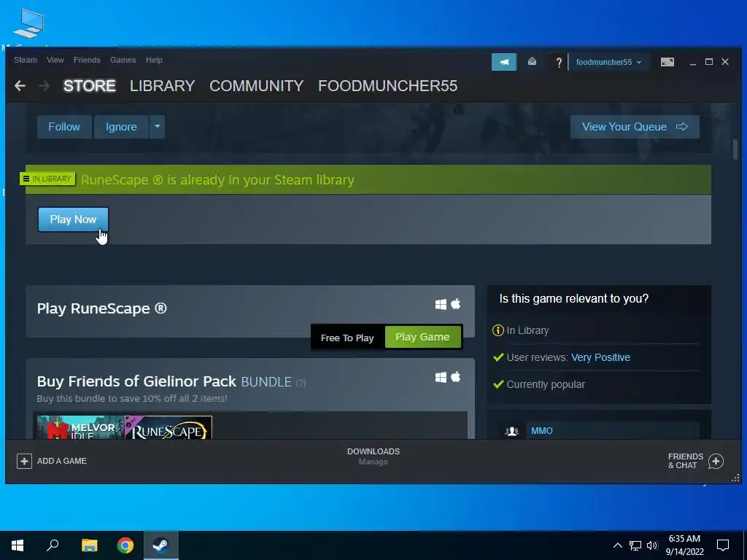The image size is (747, 560).
Task: Click the Follow button
Action: pyautogui.click(x=64, y=127)
